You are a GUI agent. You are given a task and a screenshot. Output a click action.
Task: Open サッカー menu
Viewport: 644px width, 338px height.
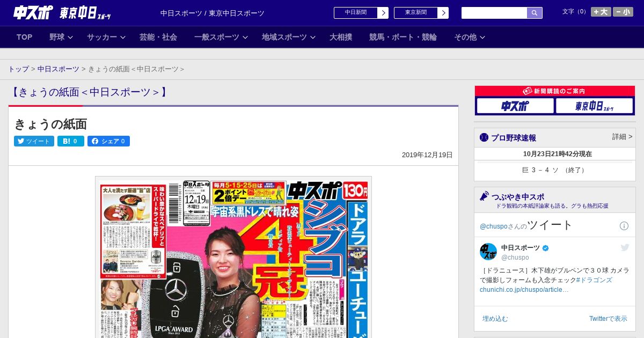(102, 37)
